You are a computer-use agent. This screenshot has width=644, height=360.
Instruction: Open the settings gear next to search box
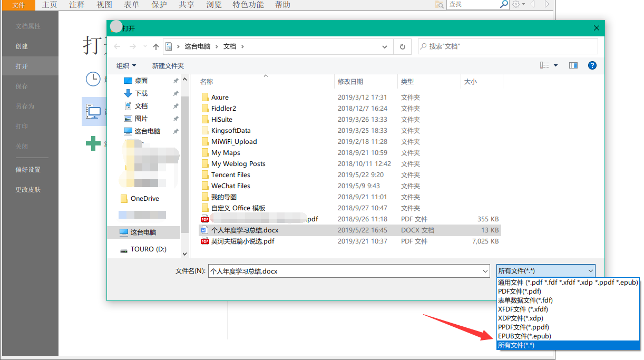pos(515,4)
